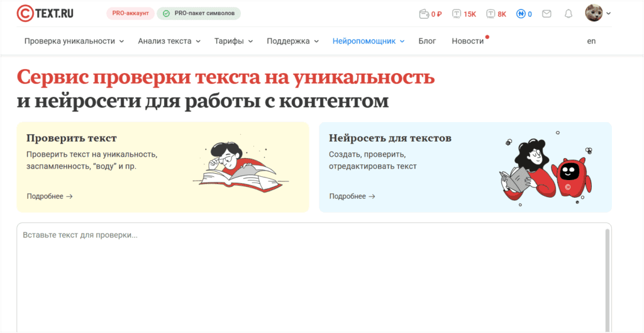Image resolution: width=644 pixels, height=333 pixels.
Task: Click Подробнее in the Проверить текст card
Action: point(50,196)
